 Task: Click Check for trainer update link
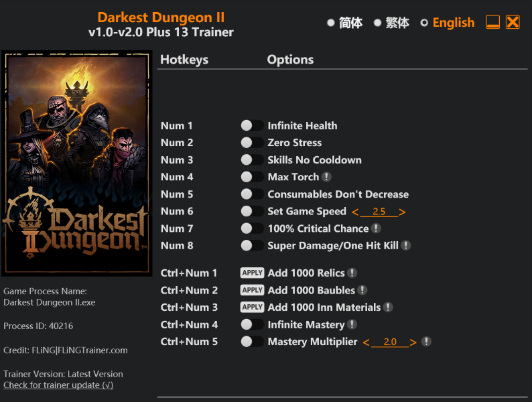pos(58,385)
